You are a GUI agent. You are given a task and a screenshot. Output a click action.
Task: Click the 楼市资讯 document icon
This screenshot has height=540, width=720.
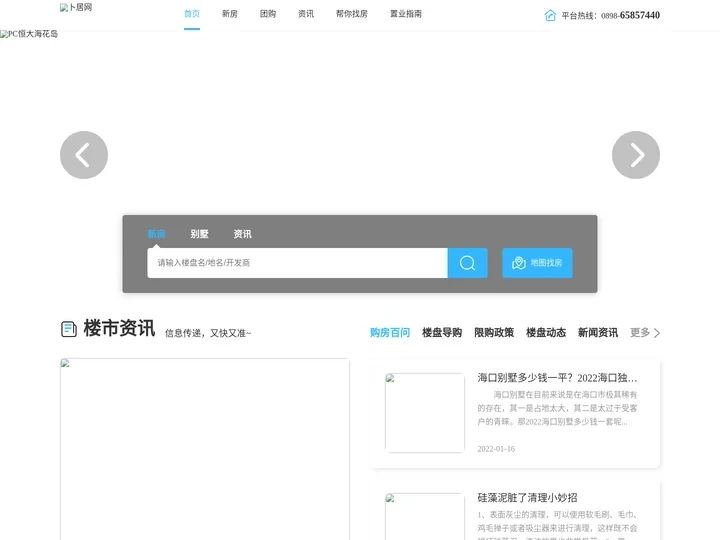[69, 329]
